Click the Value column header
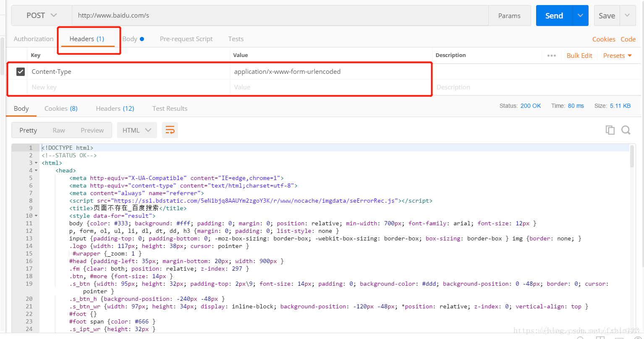 pyautogui.click(x=241, y=55)
